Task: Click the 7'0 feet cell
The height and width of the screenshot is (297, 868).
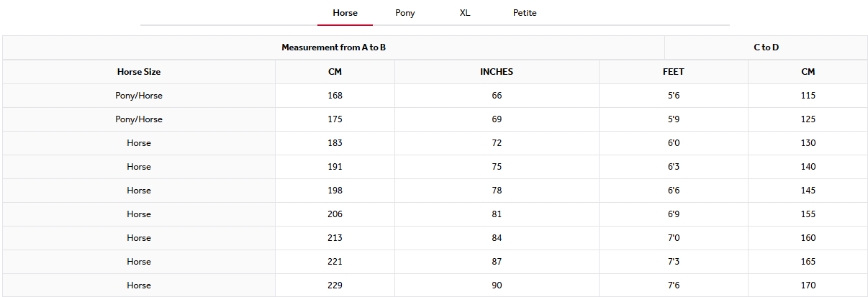Action: pos(674,238)
